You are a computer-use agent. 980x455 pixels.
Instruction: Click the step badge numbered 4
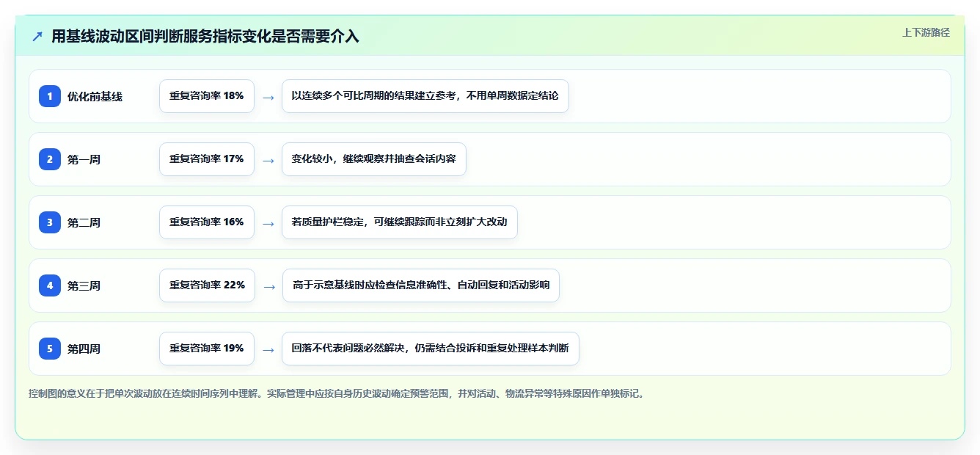click(50, 285)
